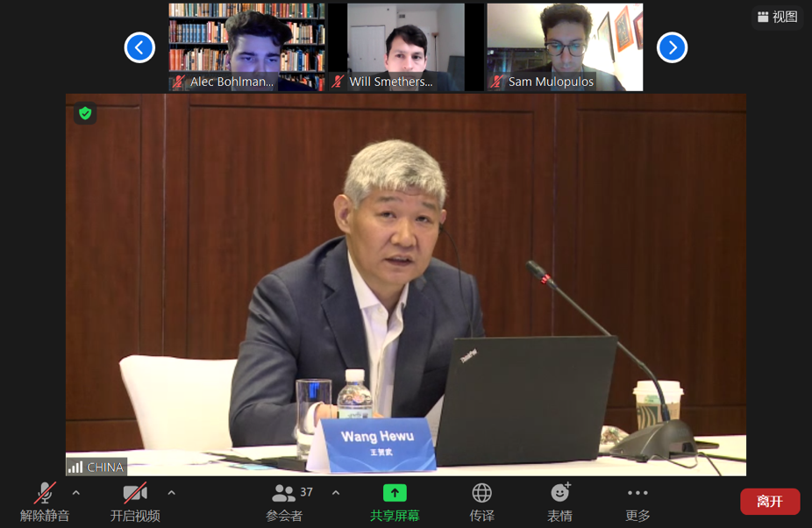This screenshot has width=812, height=528.
Task: Open the 表情 reactions smiley icon
Action: pyautogui.click(x=559, y=493)
